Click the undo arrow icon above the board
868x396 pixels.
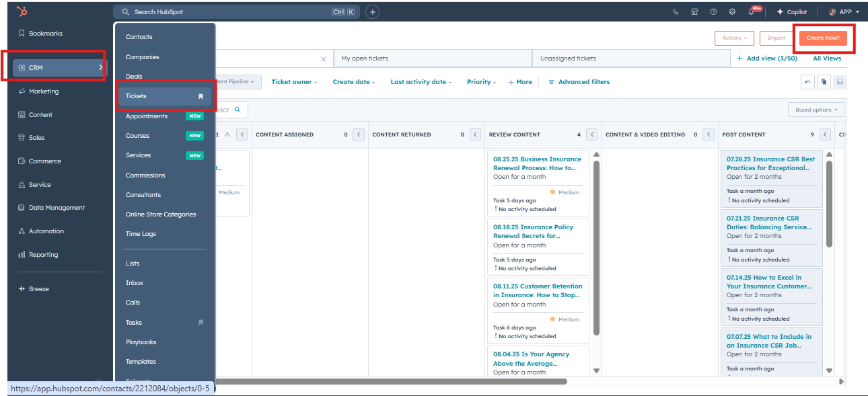click(807, 82)
